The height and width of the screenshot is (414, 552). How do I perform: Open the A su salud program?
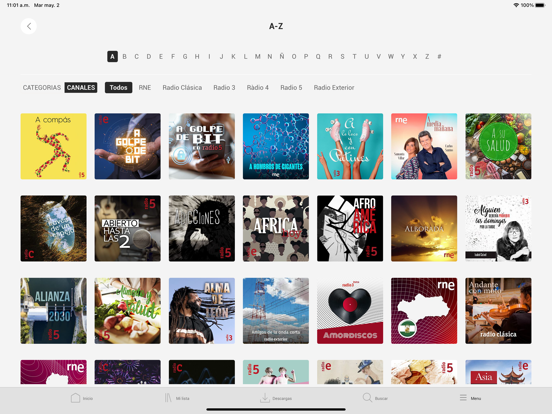pos(498,146)
